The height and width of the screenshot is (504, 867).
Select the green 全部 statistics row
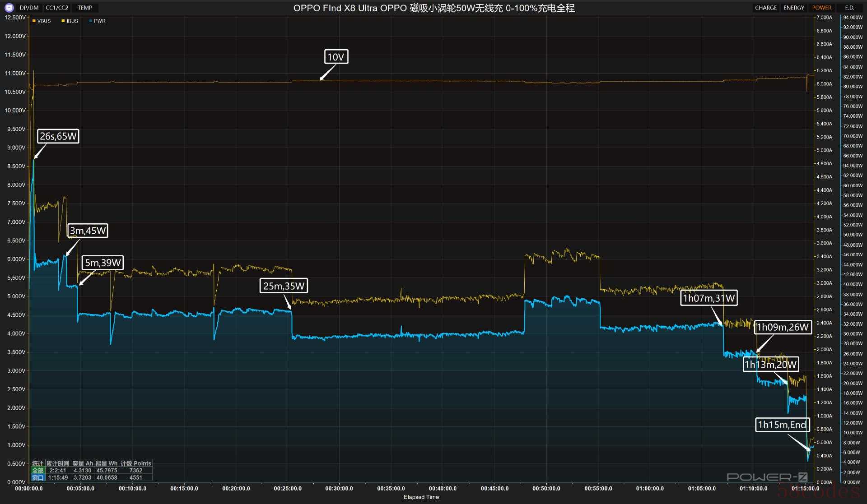pos(37,470)
